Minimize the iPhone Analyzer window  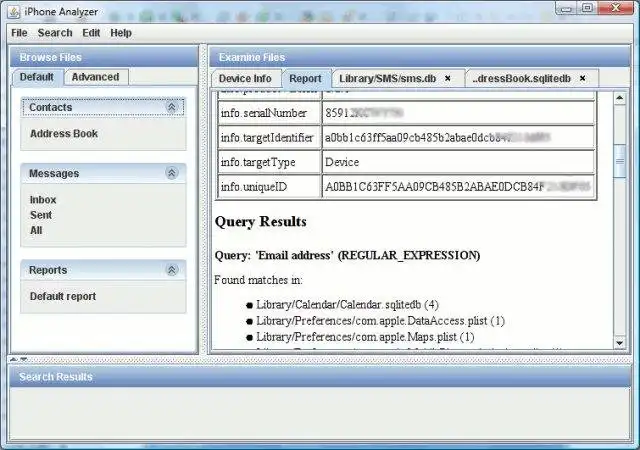click(x=566, y=9)
